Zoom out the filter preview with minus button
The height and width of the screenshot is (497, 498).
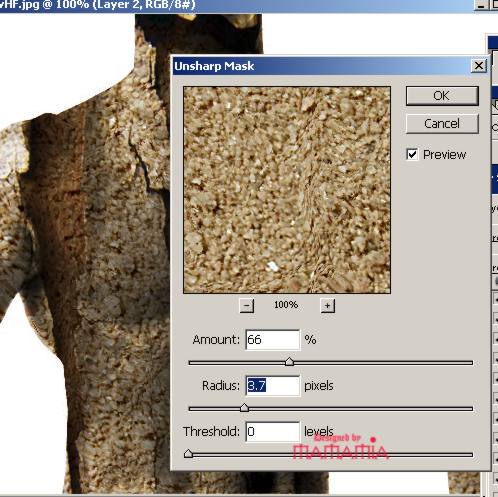coord(247,305)
